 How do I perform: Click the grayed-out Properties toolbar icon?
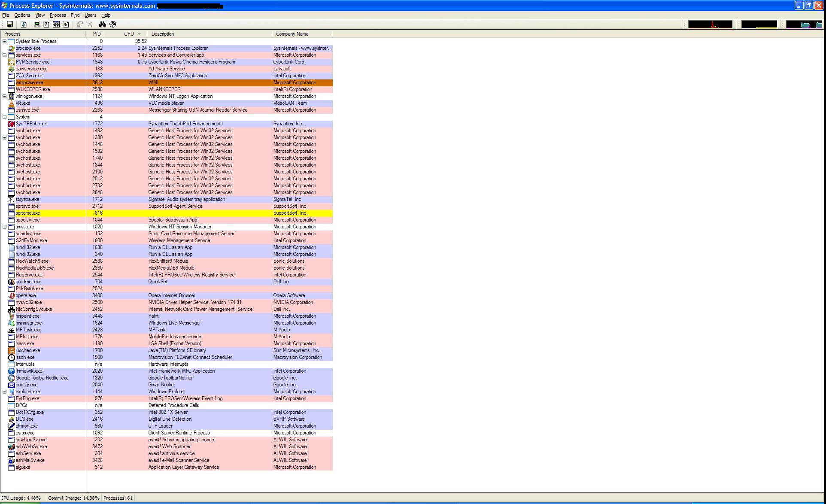(x=79, y=24)
